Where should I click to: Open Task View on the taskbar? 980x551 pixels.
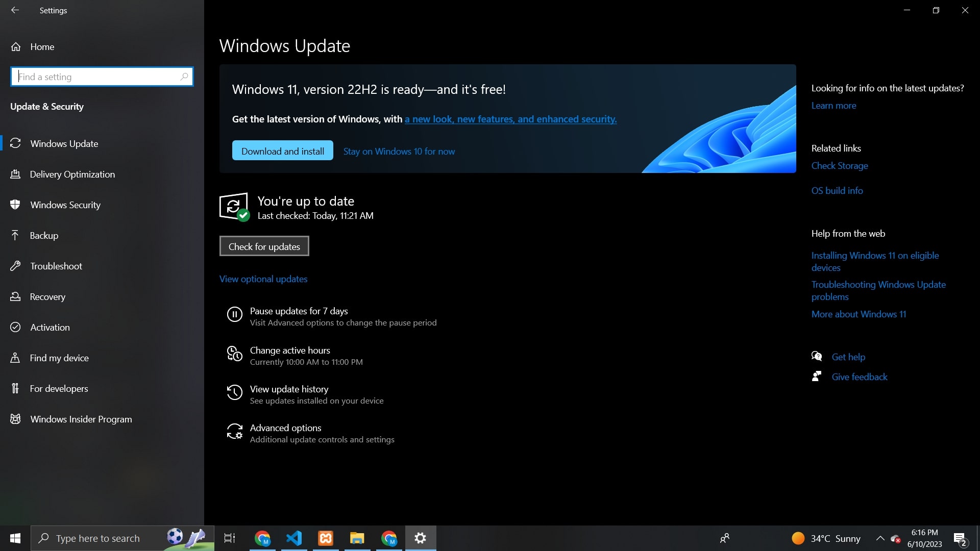tap(230, 538)
